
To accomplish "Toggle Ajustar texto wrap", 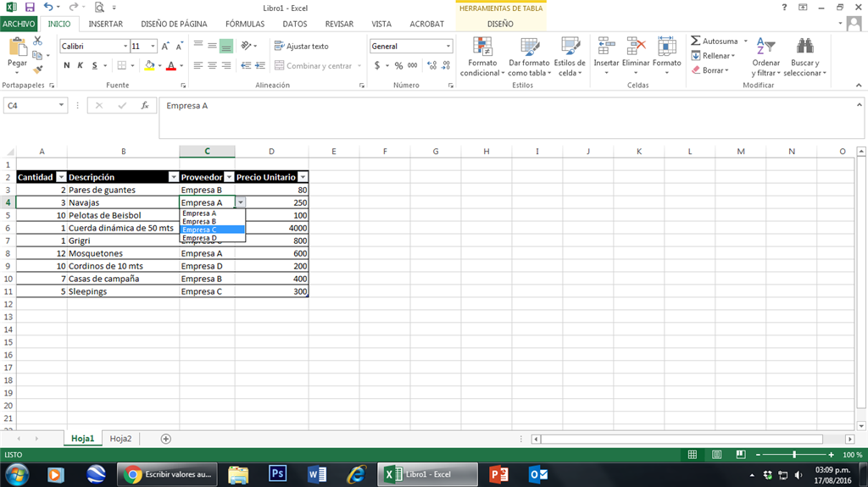I will tap(302, 47).
